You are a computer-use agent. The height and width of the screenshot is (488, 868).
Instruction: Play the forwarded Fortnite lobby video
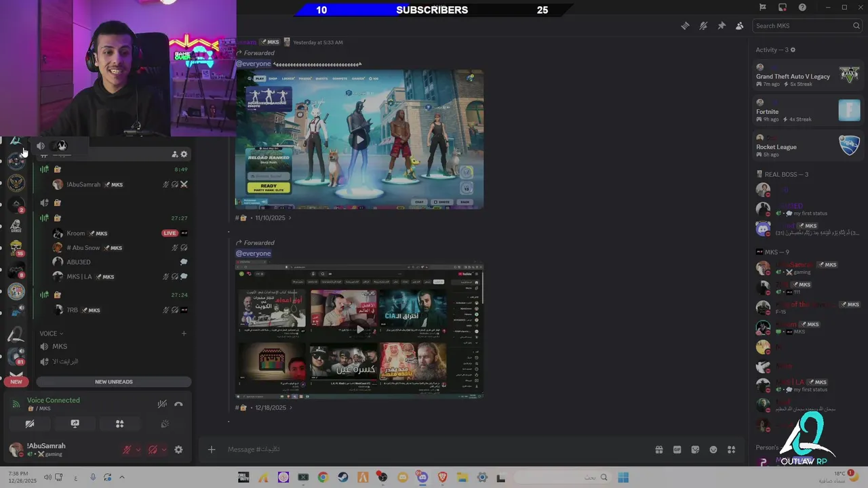tap(359, 140)
